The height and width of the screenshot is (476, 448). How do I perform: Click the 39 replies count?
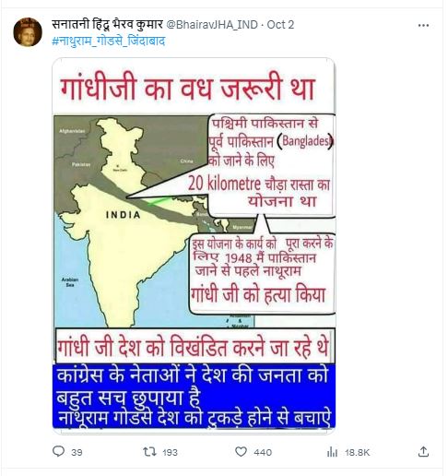[x=77, y=452]
